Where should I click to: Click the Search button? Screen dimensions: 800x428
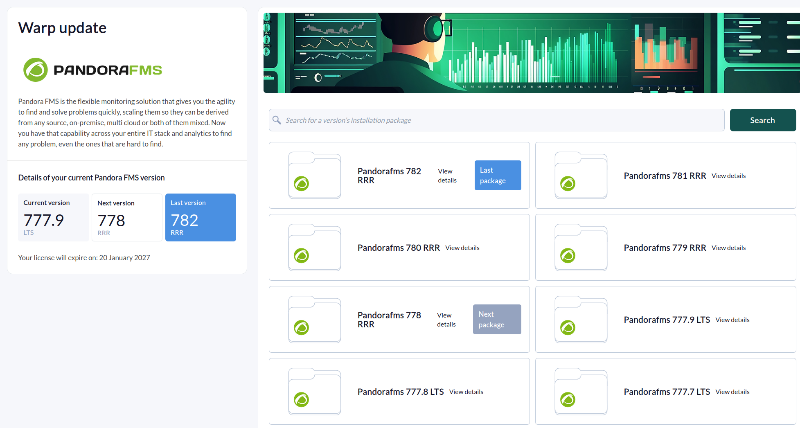(x=762, y=120)
